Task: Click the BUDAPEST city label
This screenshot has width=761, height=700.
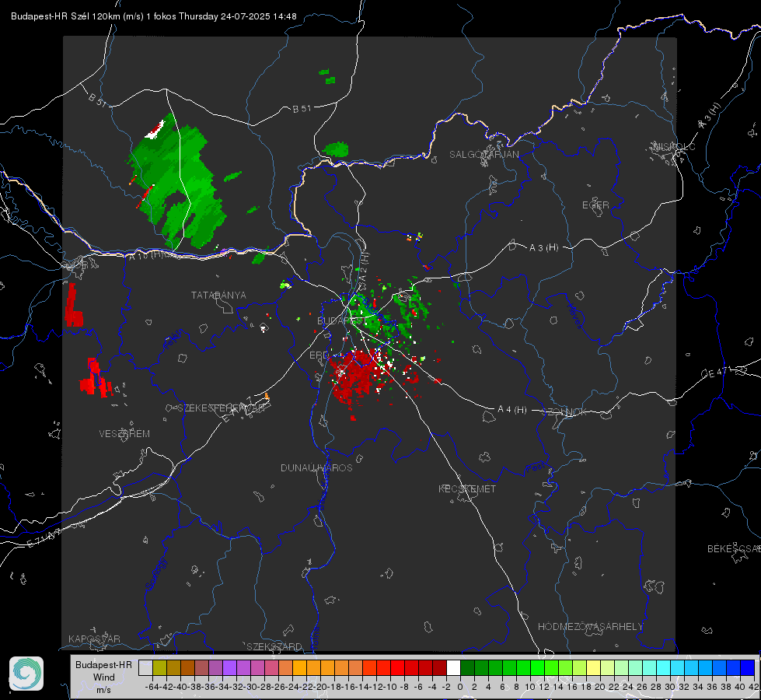Action: pos(341,320)
